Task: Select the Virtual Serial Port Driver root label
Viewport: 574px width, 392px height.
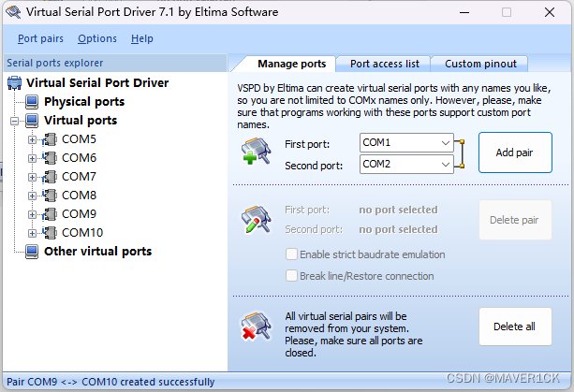Action: 97,82
